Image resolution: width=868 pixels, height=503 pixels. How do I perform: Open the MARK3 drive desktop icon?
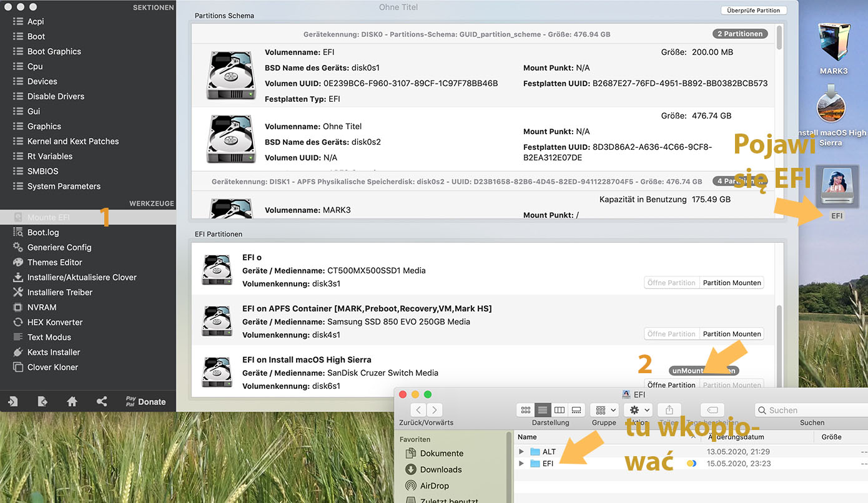[832, 42]
